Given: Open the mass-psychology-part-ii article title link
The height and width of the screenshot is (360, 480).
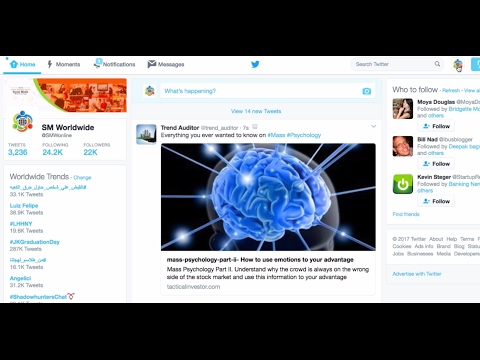Looking at the screenshot, I should coord(260,260).
